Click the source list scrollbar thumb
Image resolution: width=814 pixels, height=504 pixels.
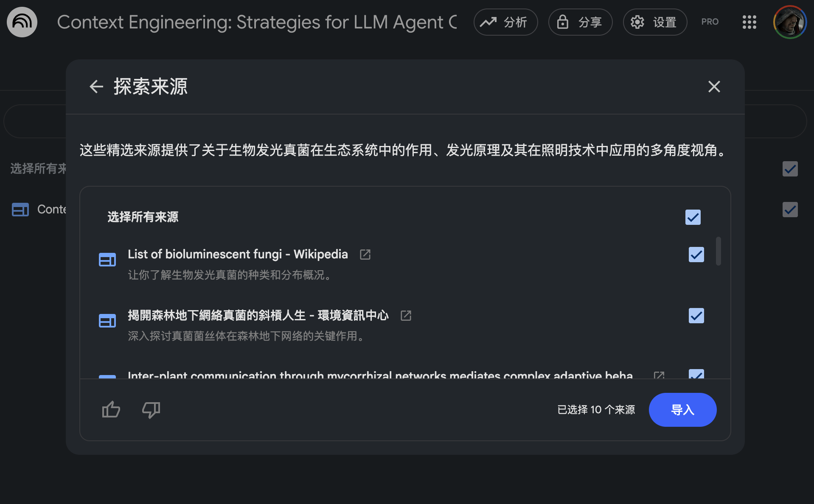pyautogui.click(x=719, y=251)
